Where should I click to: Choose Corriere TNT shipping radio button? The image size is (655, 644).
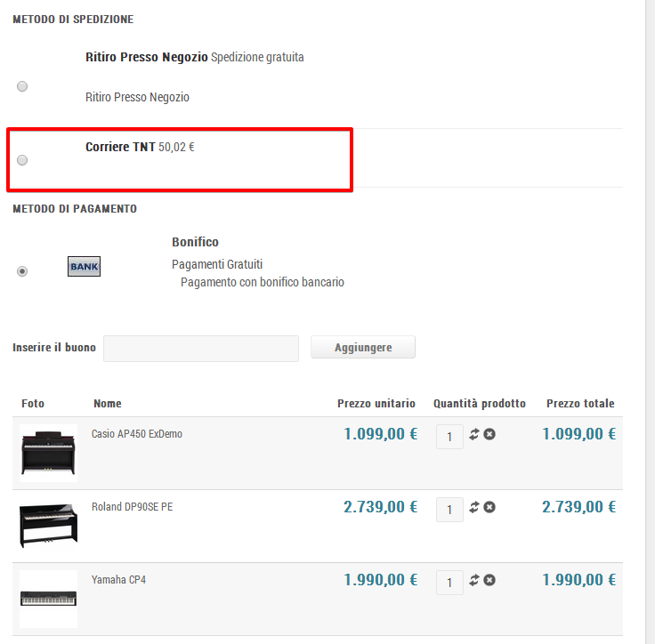coord(22,160)
